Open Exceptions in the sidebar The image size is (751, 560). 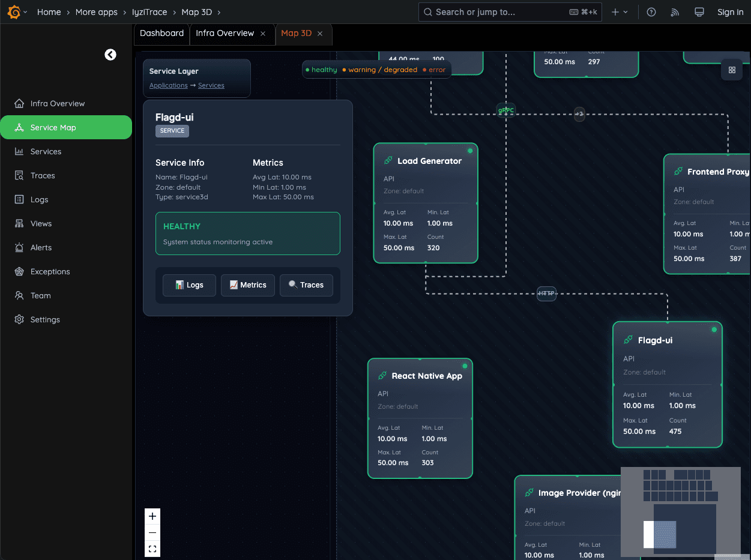(50, 271)
